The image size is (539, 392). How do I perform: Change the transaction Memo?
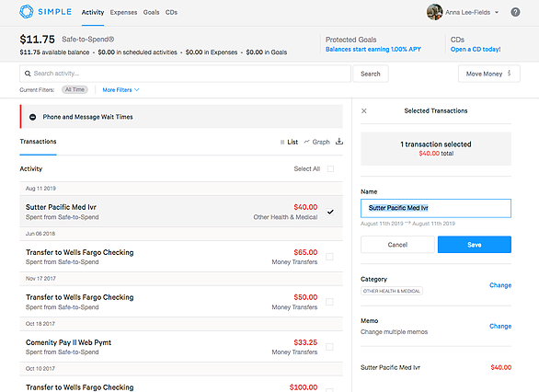point(500,326)
